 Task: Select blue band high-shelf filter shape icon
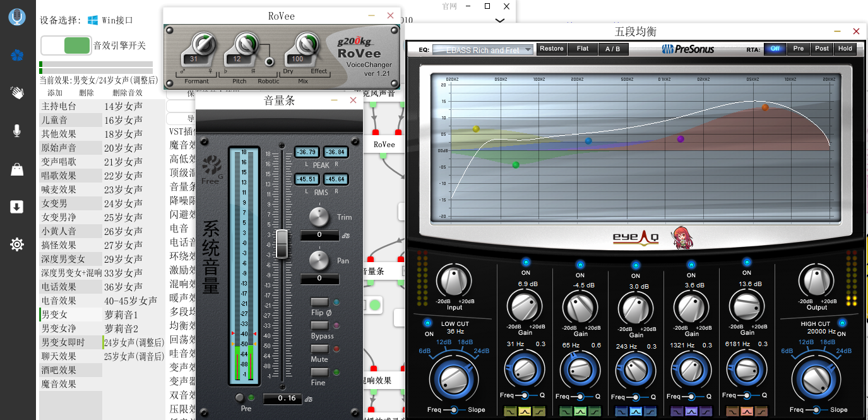[650, 412]
